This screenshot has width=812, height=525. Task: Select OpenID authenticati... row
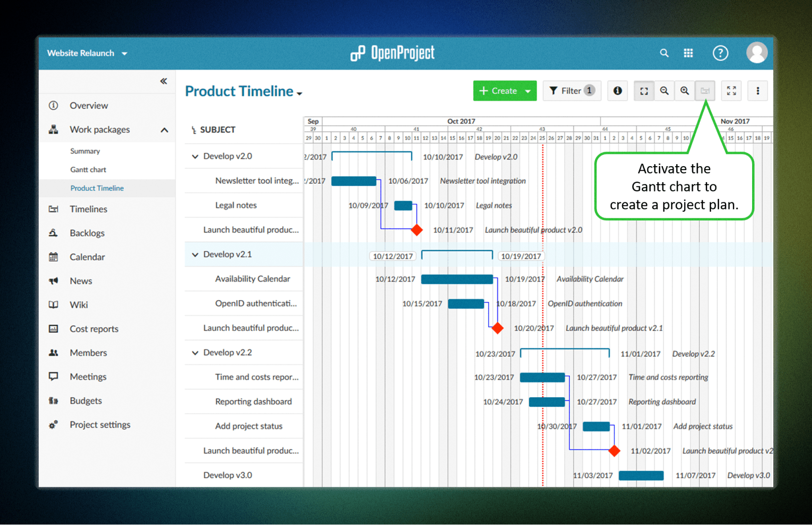[244, 304]
